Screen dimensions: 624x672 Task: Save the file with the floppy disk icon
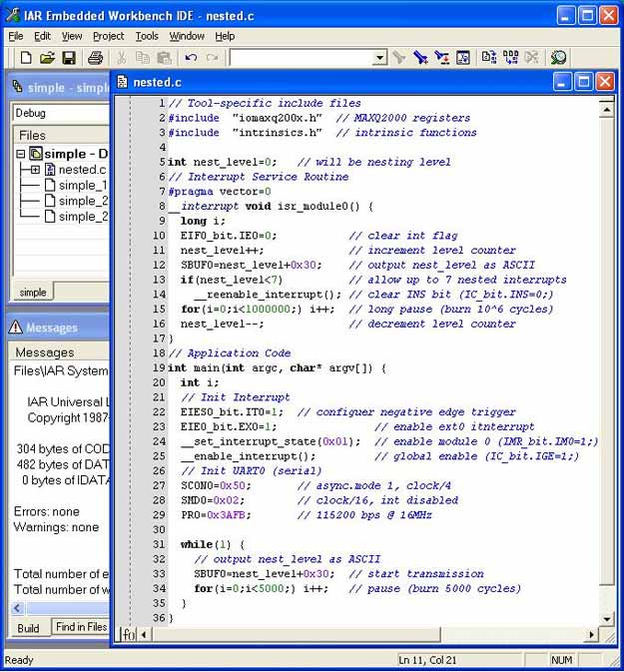(x=69, y=58)
